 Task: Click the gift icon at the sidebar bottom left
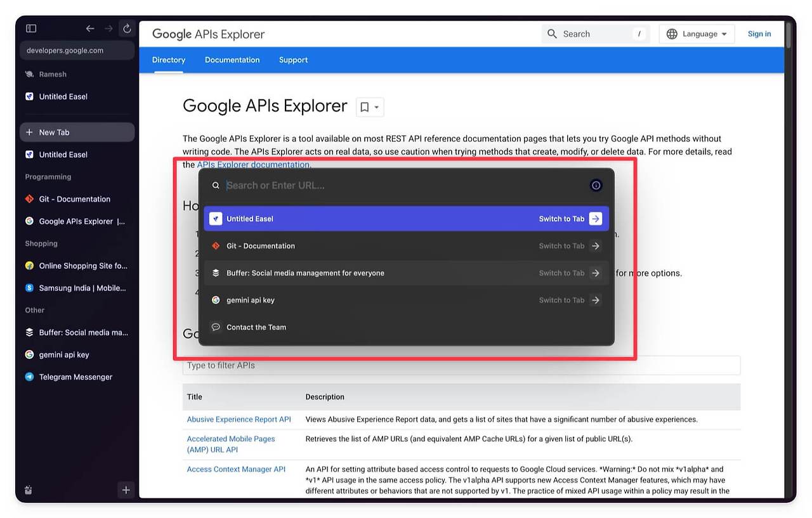coord(29,490)
